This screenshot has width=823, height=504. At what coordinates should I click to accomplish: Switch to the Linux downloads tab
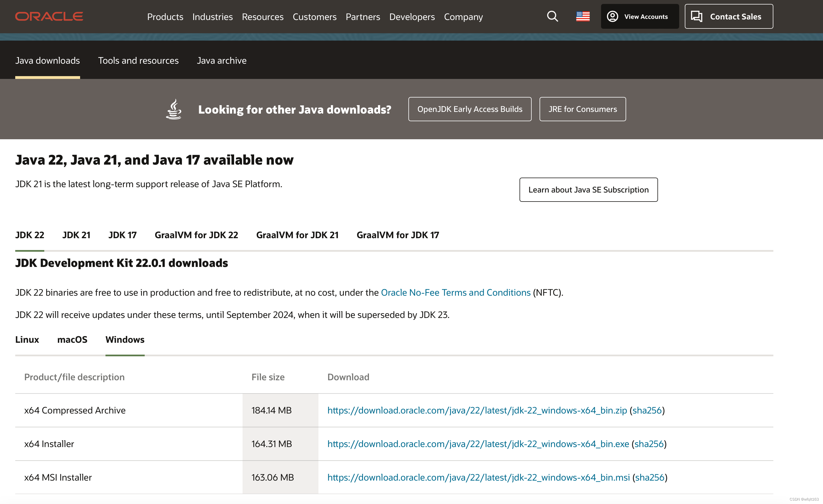27,339
